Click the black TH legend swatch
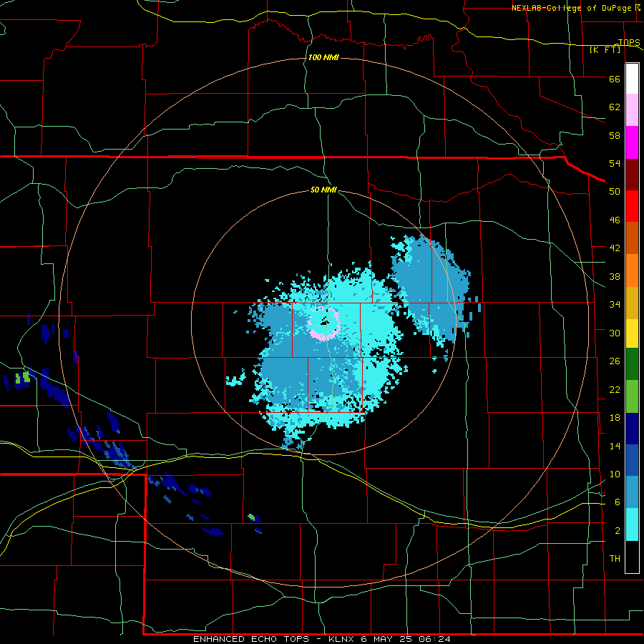Screen dimensions: 644x644 pyautogui.click(x=632, y=557)
